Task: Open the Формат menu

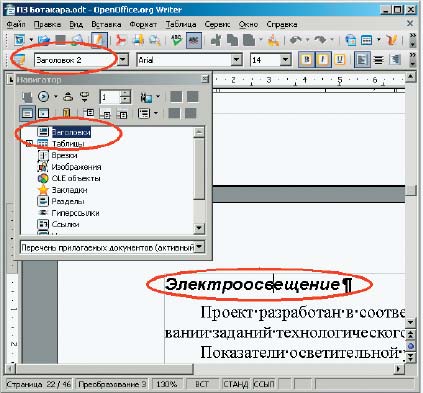Action: pos(143,24)
